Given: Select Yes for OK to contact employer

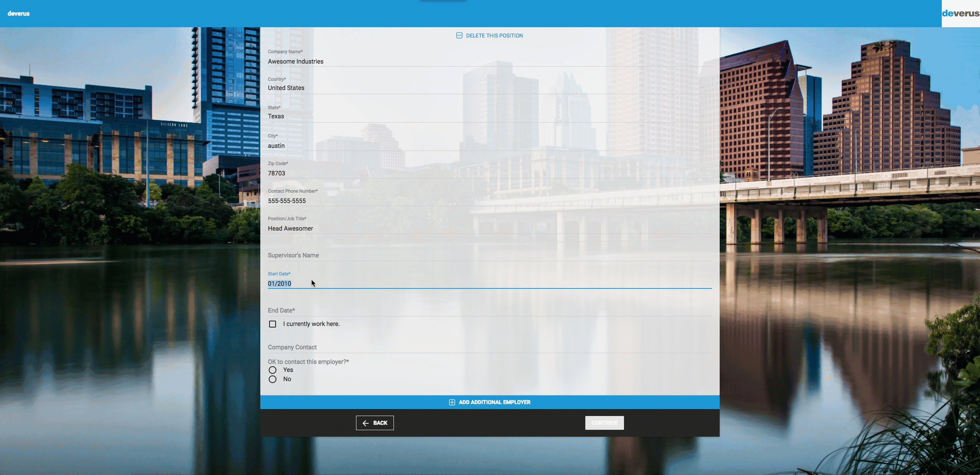Looking at the screenshot, I should 273,370.
